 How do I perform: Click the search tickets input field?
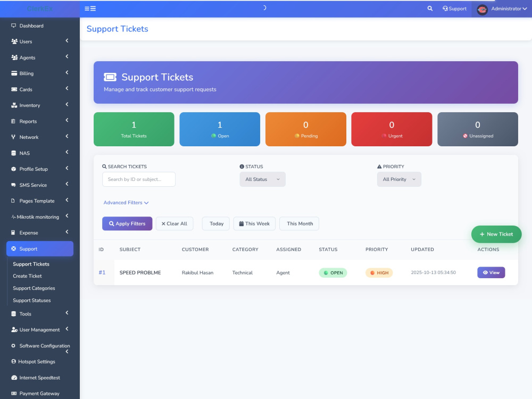139,179
